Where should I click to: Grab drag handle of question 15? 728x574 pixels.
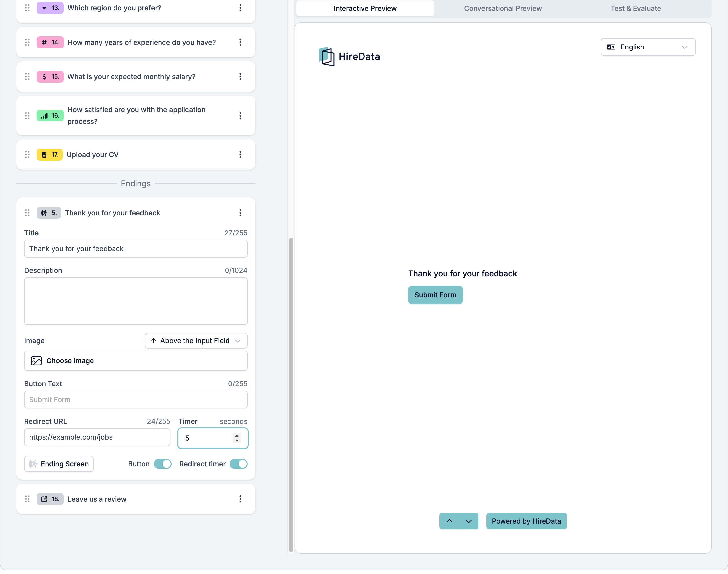point(27,77)
